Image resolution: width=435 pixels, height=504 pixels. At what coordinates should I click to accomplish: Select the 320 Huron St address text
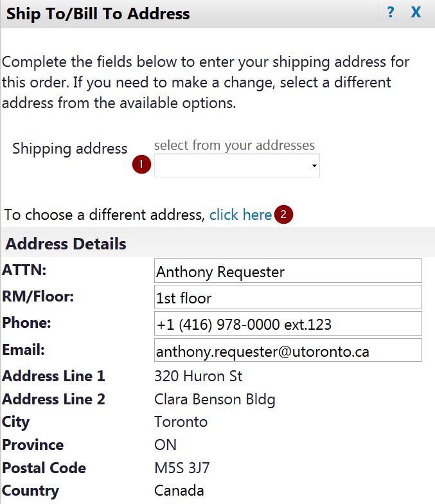coord(199,376)
